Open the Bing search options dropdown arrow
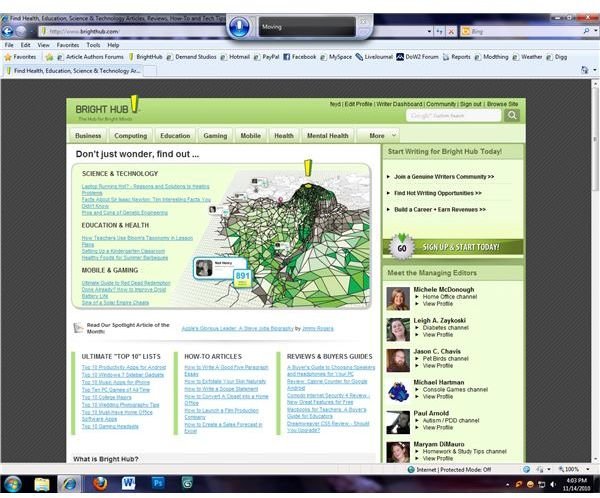Screen dimensions: 600x498 tap(596, 31)
